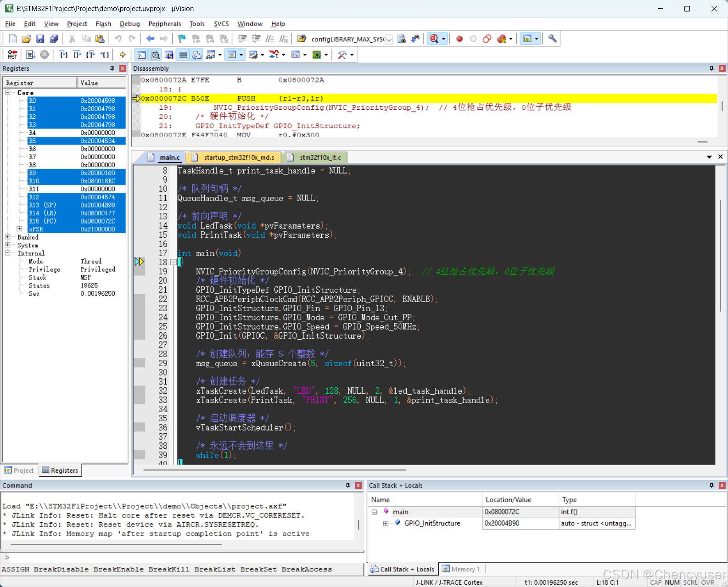Switch to the Memory 1 tab

(461, 569)
